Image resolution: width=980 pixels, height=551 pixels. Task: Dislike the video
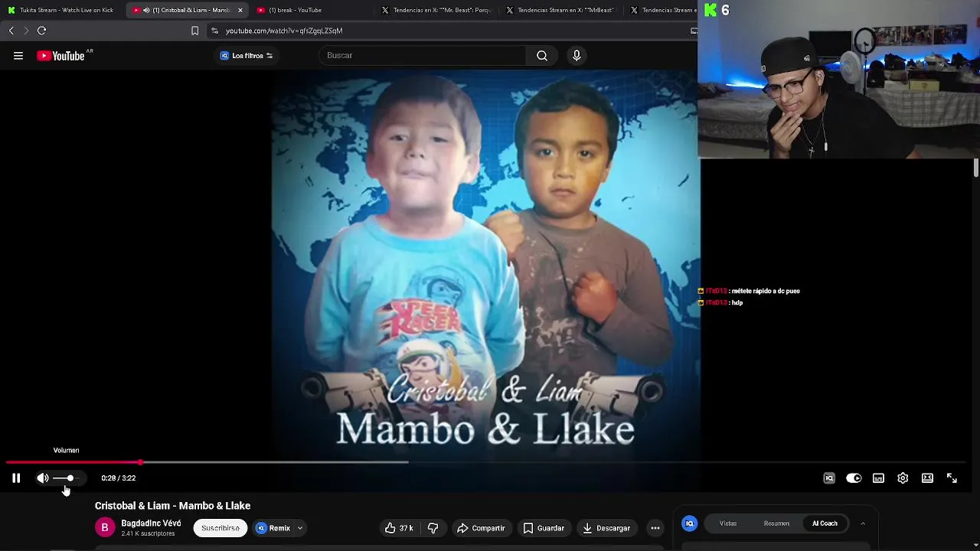[x=433, y=528]
